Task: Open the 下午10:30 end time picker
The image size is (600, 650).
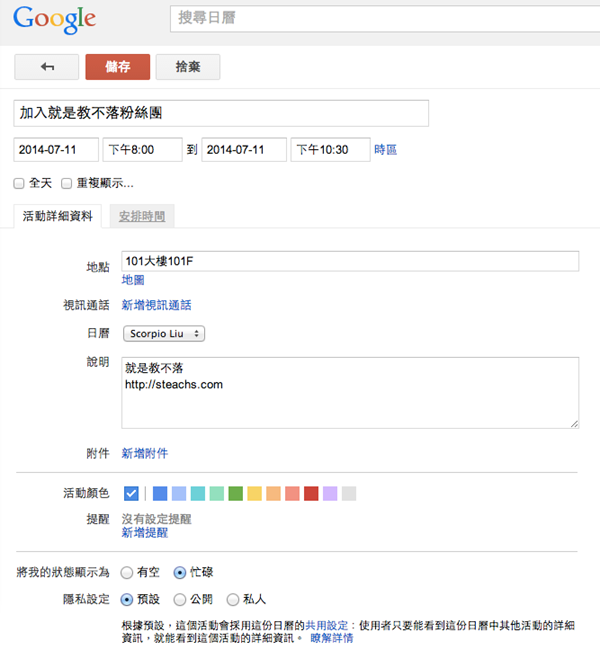Action: [x=329, y=150]
